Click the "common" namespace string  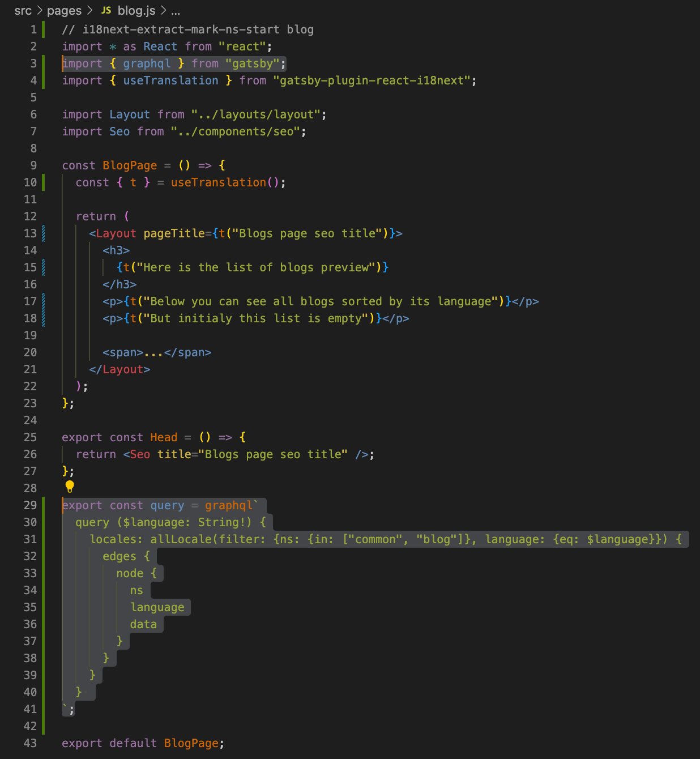coord(375,539)
